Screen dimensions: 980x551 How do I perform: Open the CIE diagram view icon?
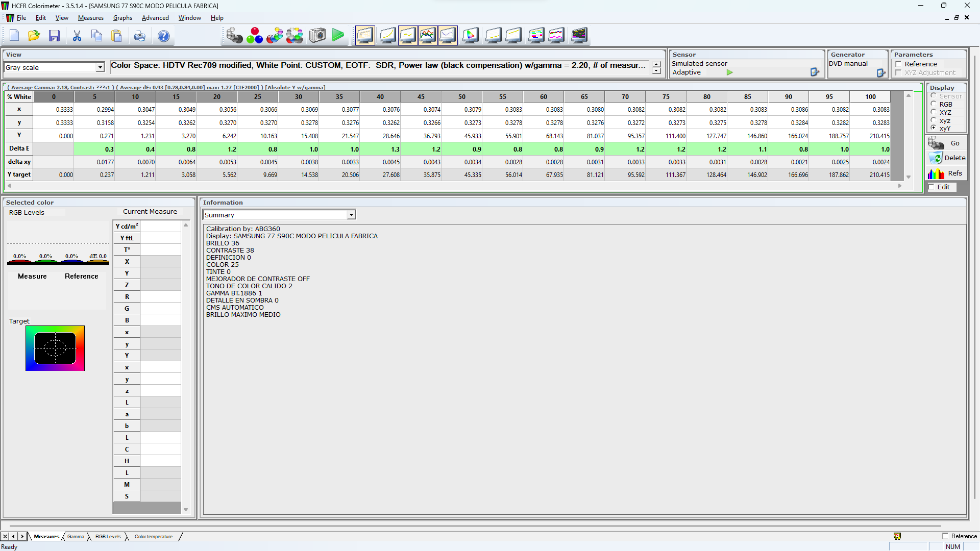[471, 35]
